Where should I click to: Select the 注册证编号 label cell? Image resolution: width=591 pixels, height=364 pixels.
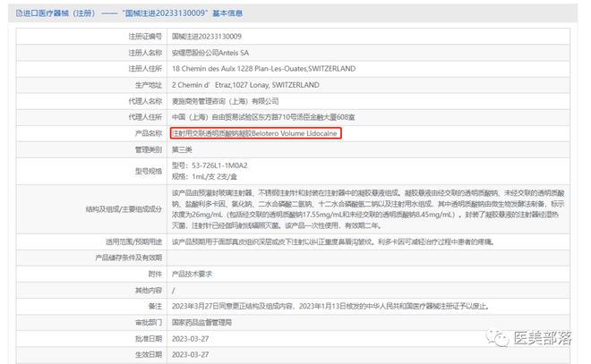[x=145, y=37]
